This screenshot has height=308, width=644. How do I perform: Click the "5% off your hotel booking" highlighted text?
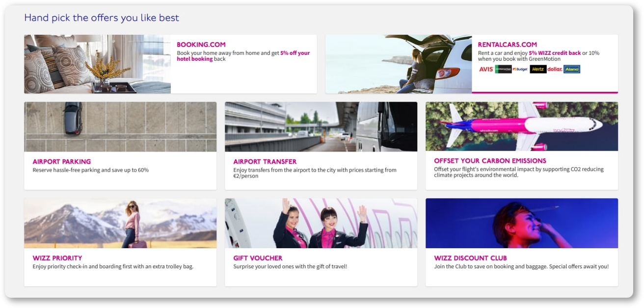coord(243,56)
